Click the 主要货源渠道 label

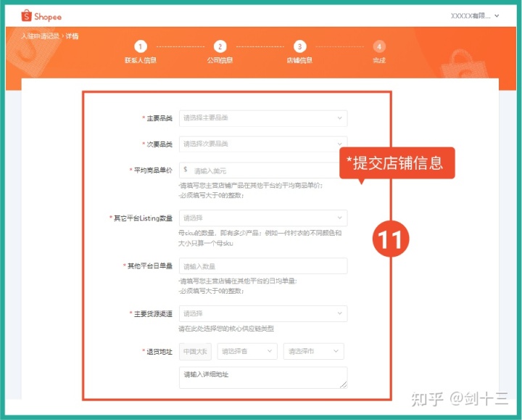pos(153,314)
